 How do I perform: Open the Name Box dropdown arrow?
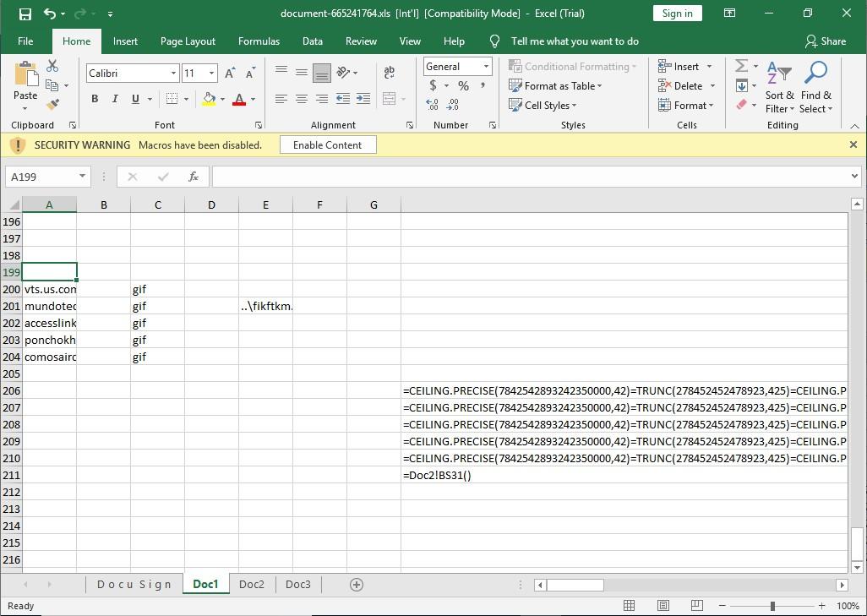coord(82,177)
